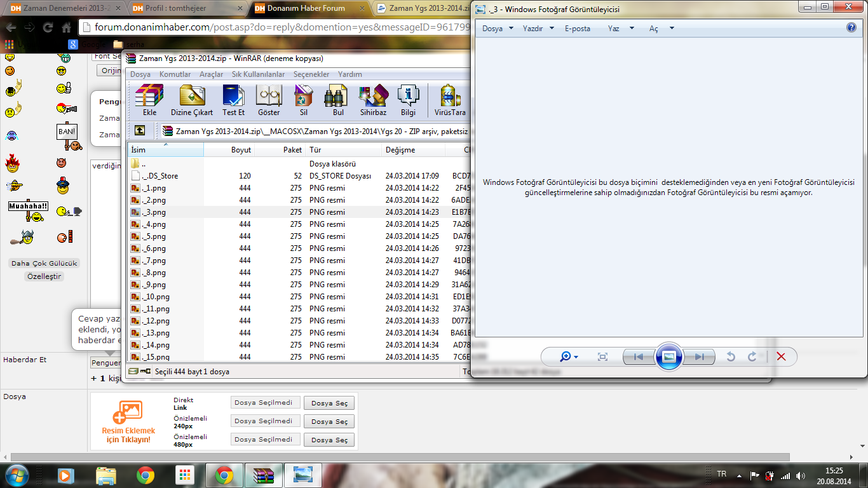Screen dimensions: 868x488
Task: Click the Daha Çok Gülücük button
Action: pyautogui.click(x=44, y=263)
